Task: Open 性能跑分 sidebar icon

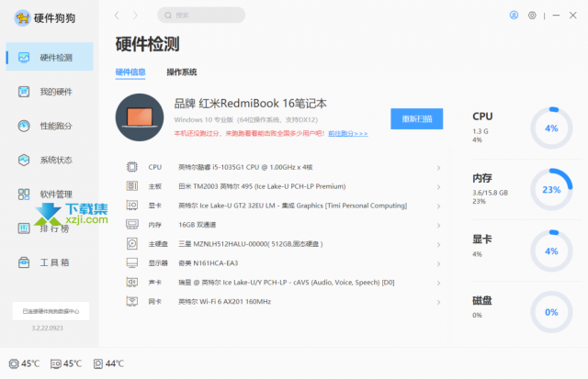Action: (x=24, y=126)
